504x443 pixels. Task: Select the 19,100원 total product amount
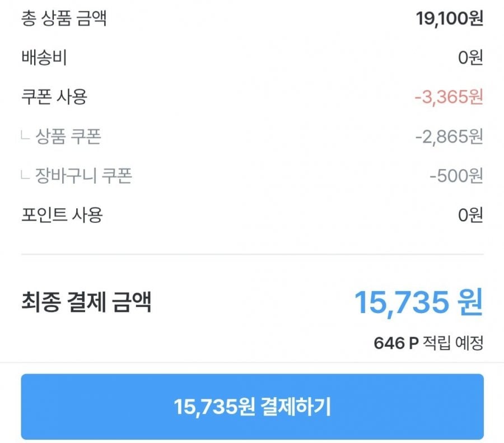449,19
